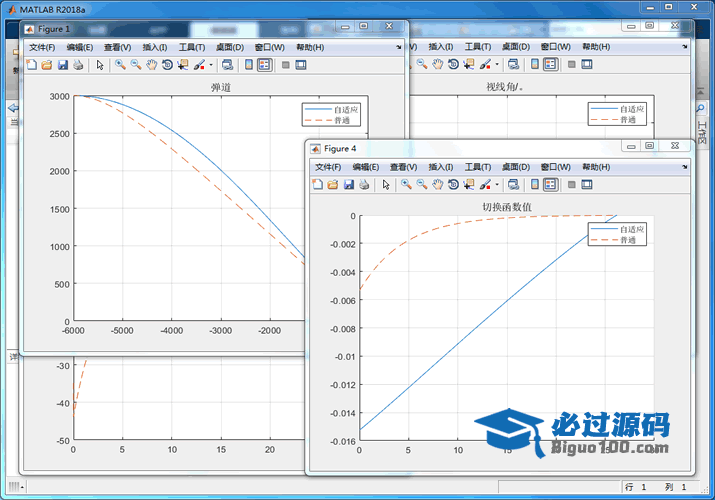
Task: Click the Print icon in Figure 4
Action: click(x=365, y=184)
